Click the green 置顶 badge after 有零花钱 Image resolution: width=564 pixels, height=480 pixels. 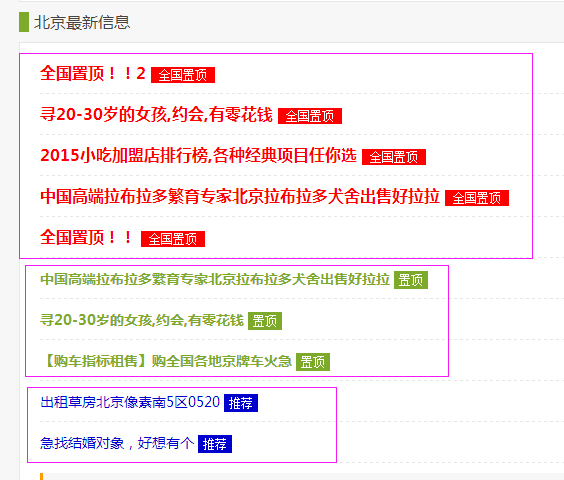pyautogui.click(x=265, y=321)
